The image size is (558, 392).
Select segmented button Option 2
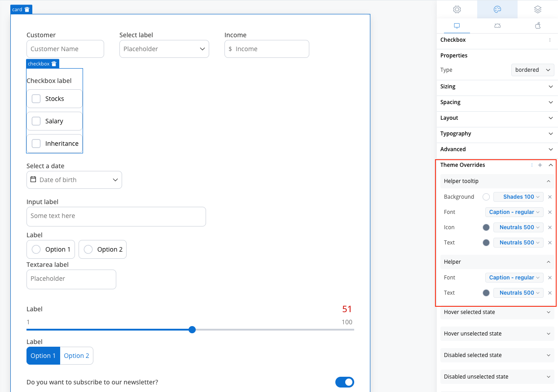[76, 356]
